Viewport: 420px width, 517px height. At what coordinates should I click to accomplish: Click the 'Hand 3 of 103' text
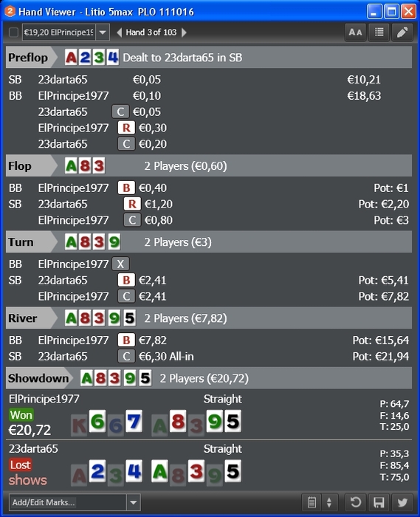[151, 32]
